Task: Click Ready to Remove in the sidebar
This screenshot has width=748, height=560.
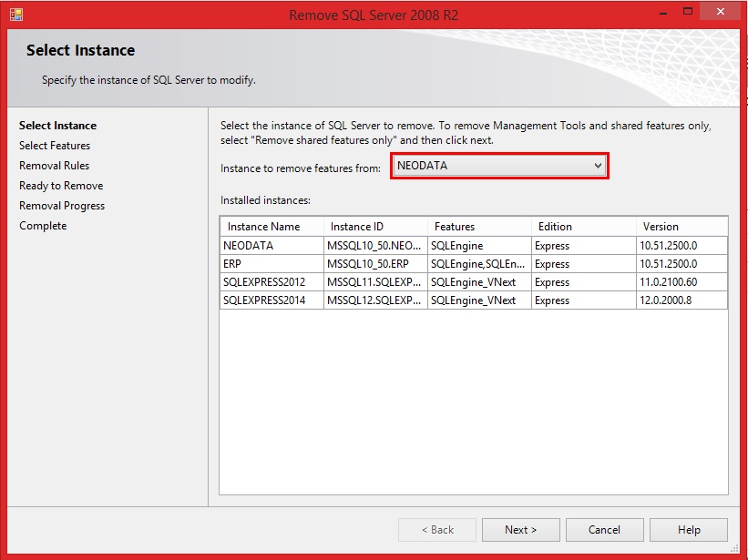Action: 61,186
